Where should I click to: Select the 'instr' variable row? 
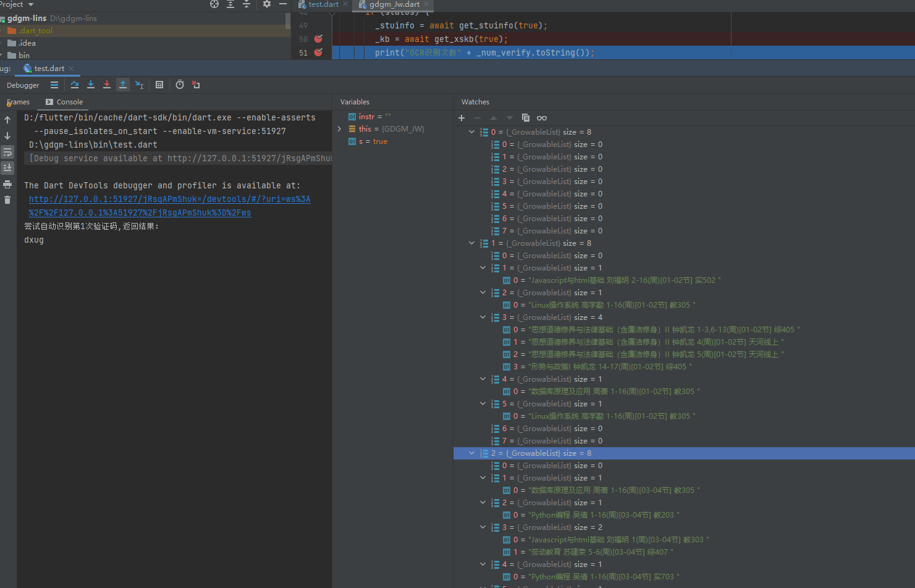[393, 117]
